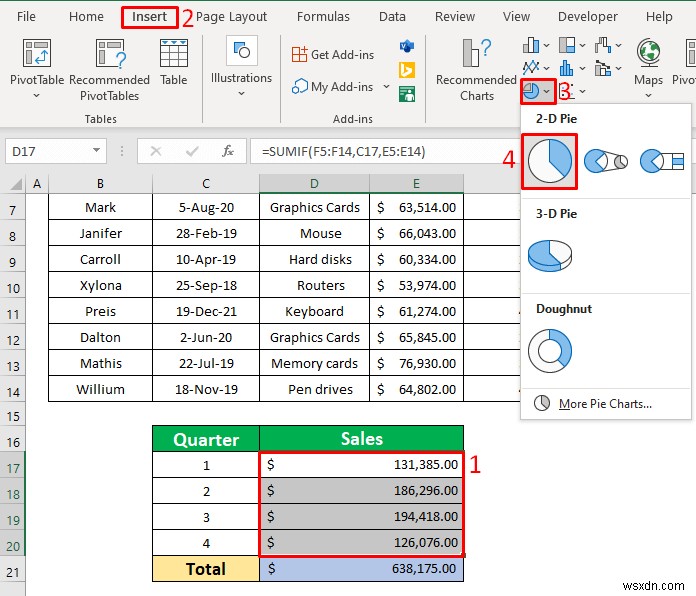
Task: Click the cell containing Xylona
Action: click(x=100, y=285)
